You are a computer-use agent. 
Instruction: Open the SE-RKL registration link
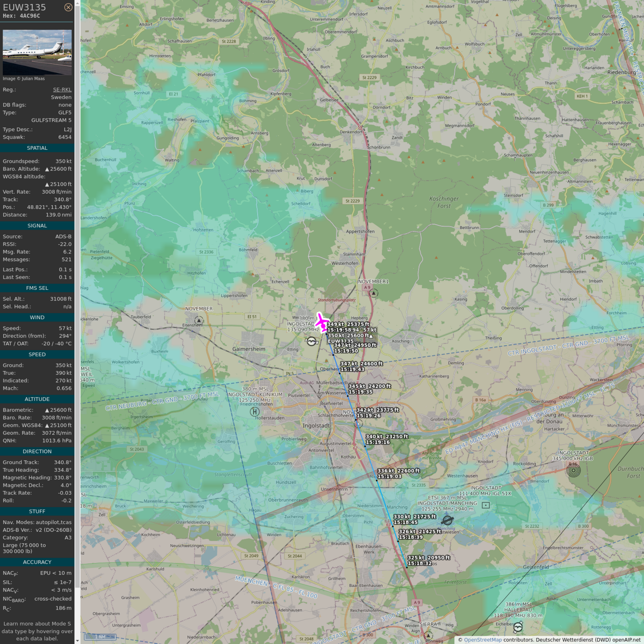tap(62, 89)
